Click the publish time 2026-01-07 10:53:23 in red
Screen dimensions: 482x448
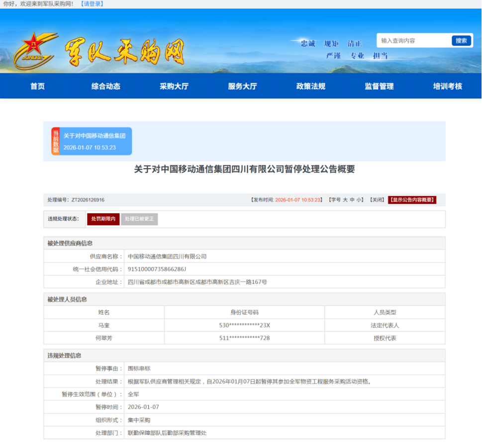[x=297, y=200]
